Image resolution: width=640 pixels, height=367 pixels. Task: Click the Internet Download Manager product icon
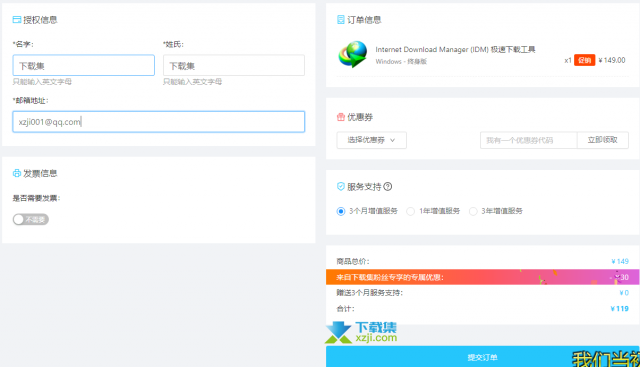click(x=353, y=54)
